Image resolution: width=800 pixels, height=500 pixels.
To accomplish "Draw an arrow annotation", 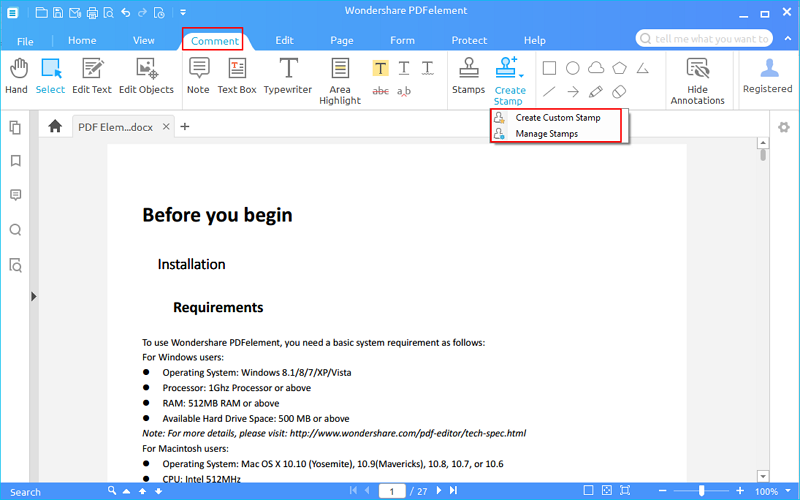I will [x=572, y=92].
